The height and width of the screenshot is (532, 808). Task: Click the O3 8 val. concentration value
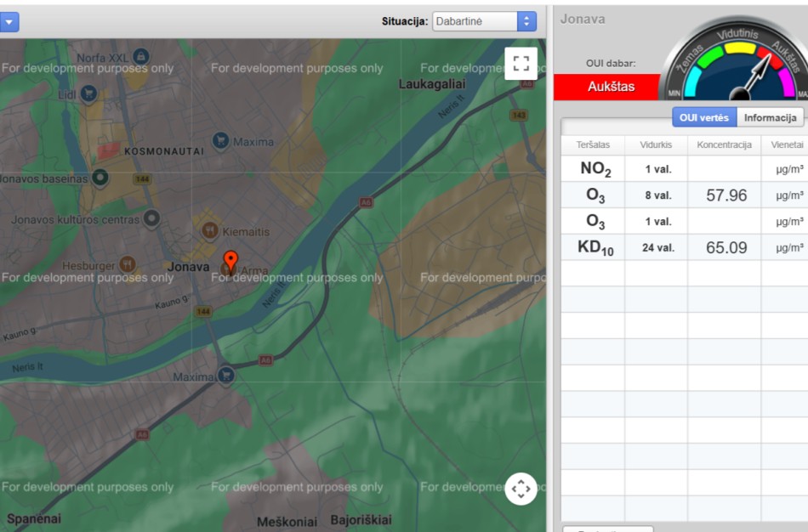click(x=725, y=195)
